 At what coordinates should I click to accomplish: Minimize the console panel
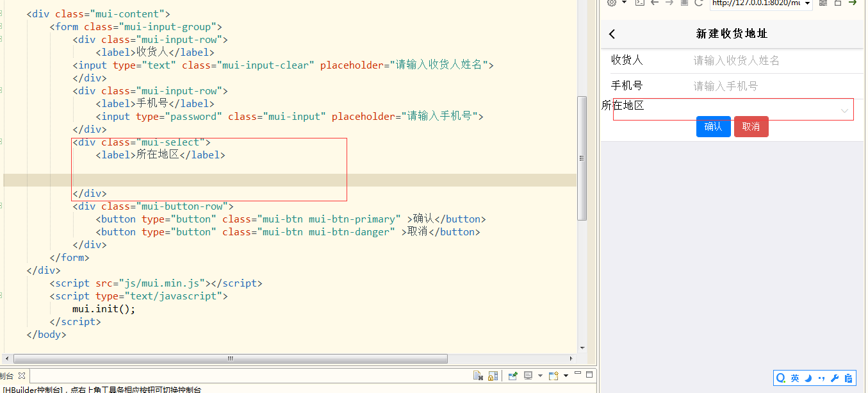point(578,374)
